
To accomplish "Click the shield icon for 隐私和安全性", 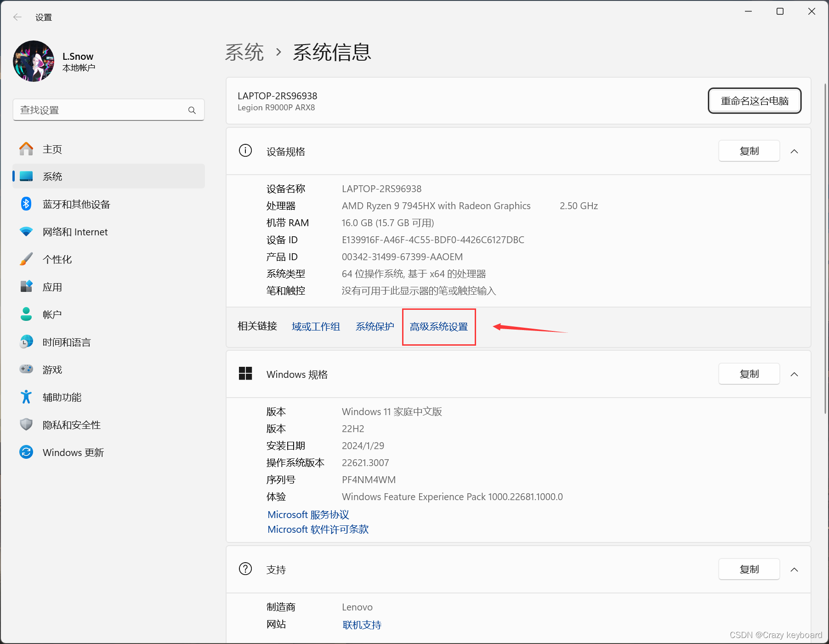I will (26, 424).
